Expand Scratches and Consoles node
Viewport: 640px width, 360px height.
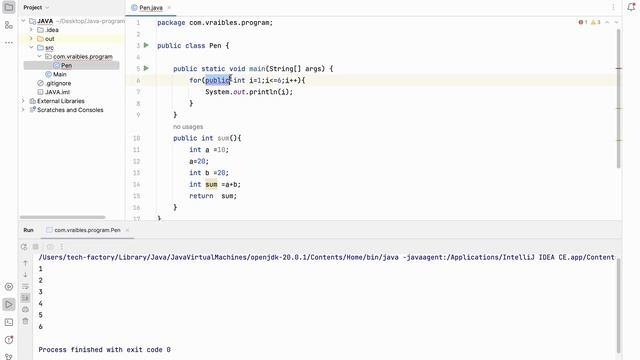coord(23,110)
